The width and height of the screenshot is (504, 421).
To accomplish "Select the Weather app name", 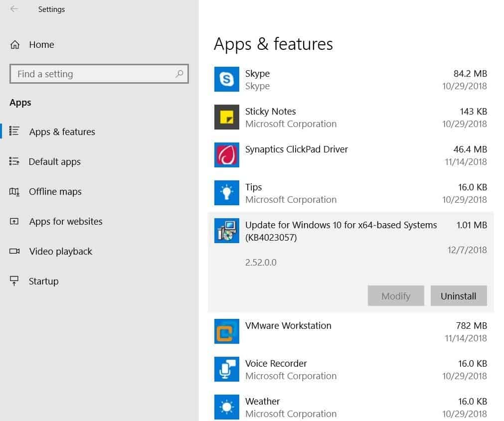I will [262, 402].
